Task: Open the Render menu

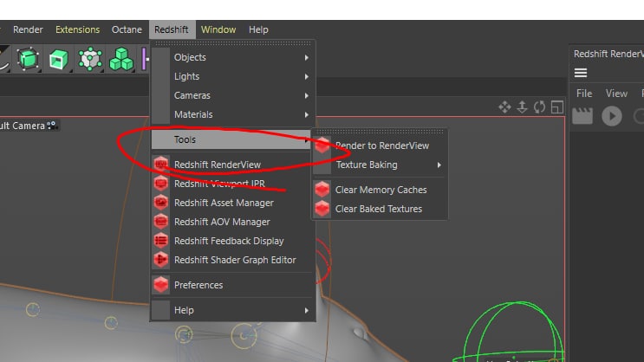Action: (x=28, y=29)
